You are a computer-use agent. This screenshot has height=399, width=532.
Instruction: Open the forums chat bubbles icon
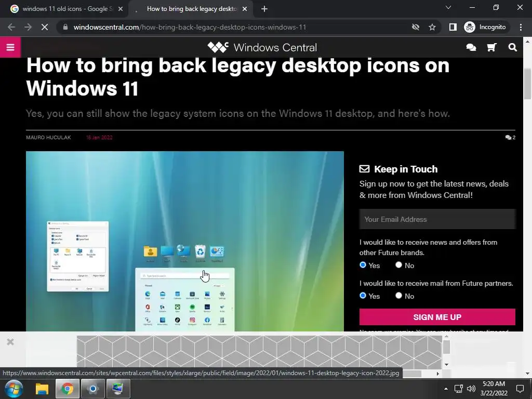471,47
